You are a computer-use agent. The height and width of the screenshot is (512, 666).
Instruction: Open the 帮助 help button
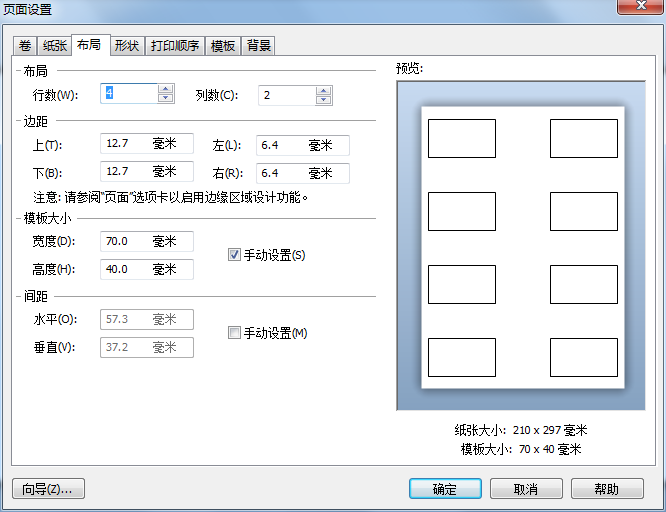tap(605, 489)
